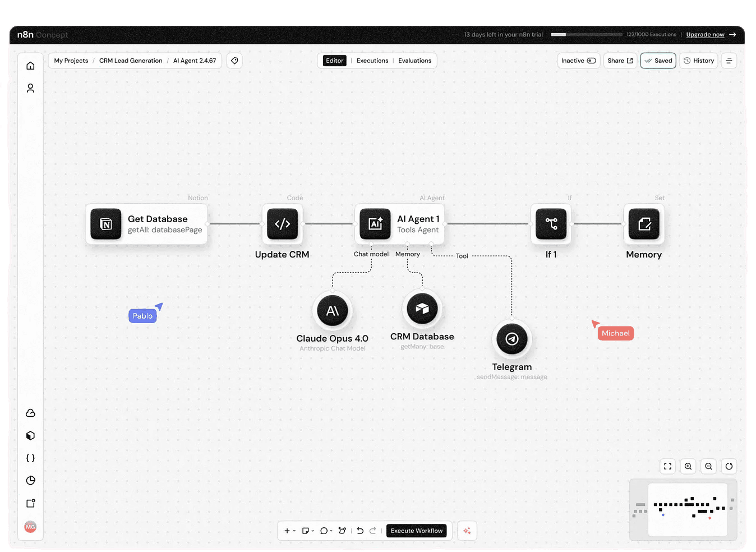Switch to the Executions tab
Screen dimensions: 756x552
point(372,61)
